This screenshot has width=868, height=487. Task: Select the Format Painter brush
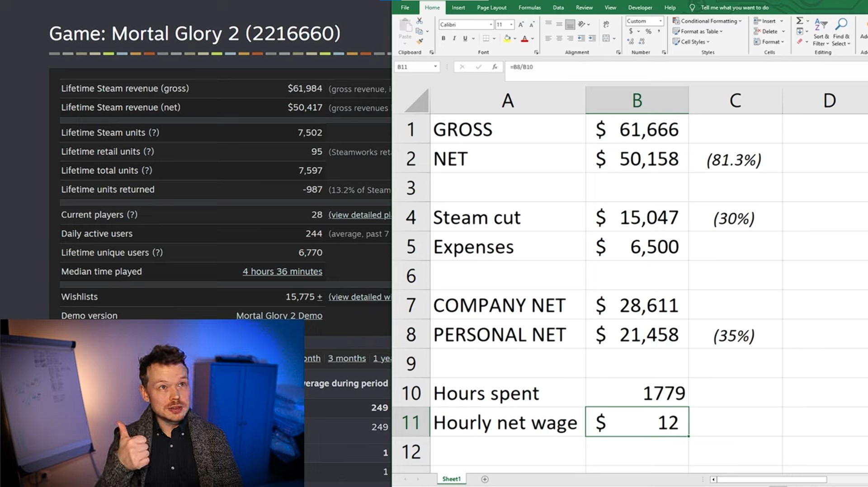point(420,42)
